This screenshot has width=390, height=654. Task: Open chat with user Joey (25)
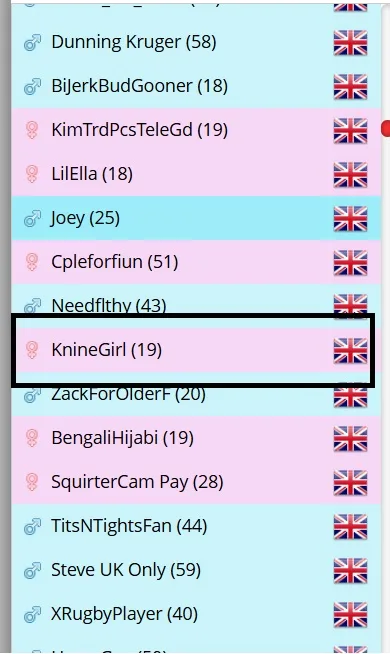[196, 218]
